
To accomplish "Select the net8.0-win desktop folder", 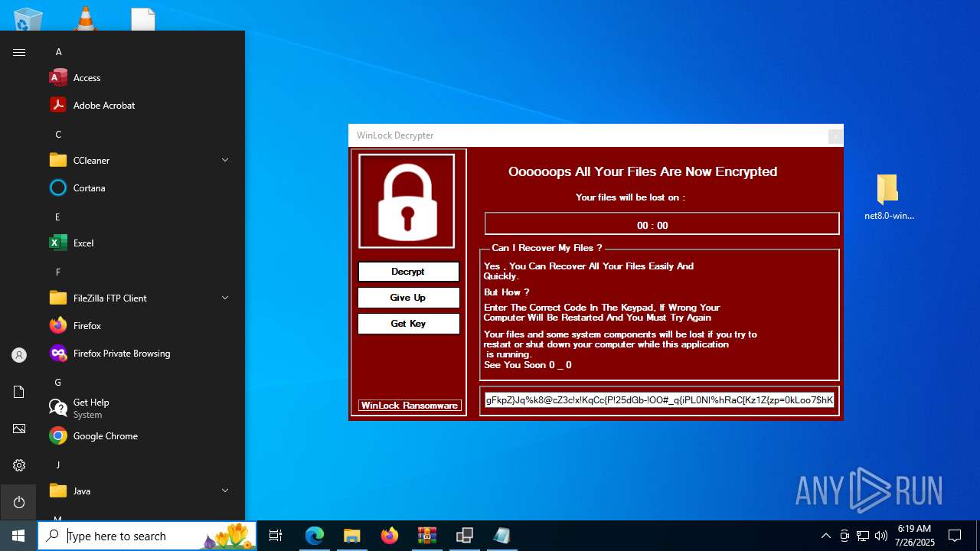I will click(888, 197).
